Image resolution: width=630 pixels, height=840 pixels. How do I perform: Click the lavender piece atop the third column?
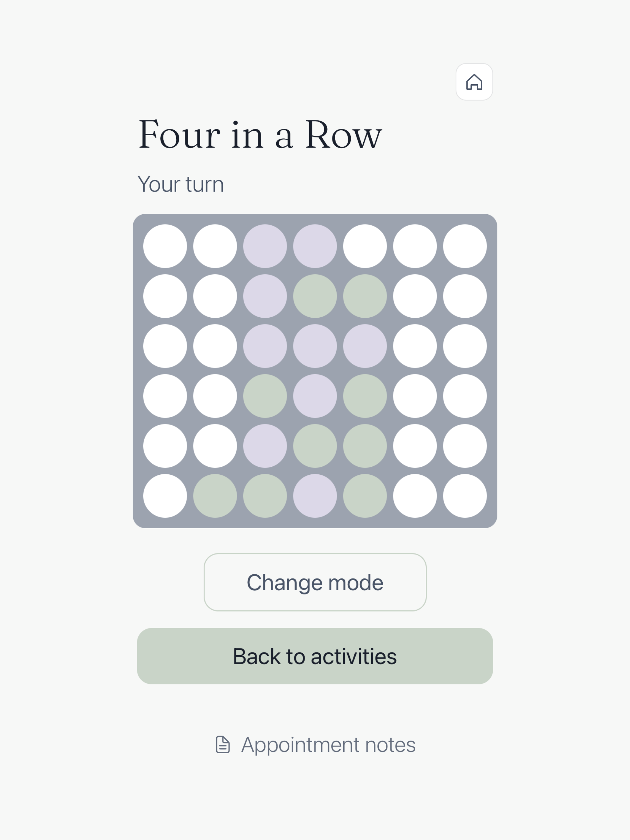click(265, 246)
